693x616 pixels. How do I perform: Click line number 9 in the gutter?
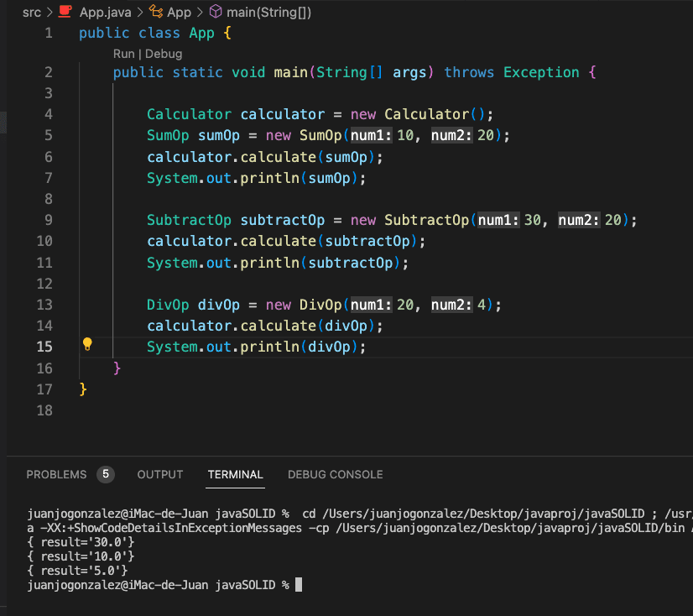click(49, 220)
